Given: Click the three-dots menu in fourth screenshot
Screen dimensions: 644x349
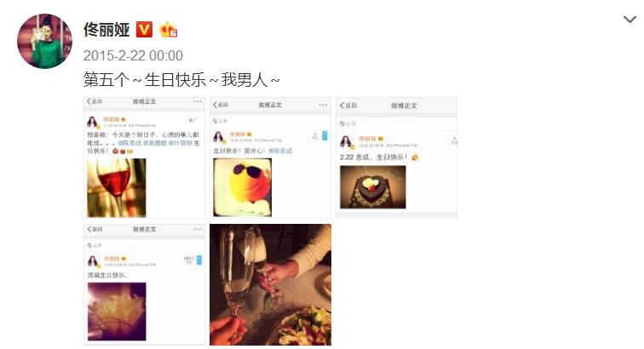Looking at the screenshot, I should [x=198, y=229].
